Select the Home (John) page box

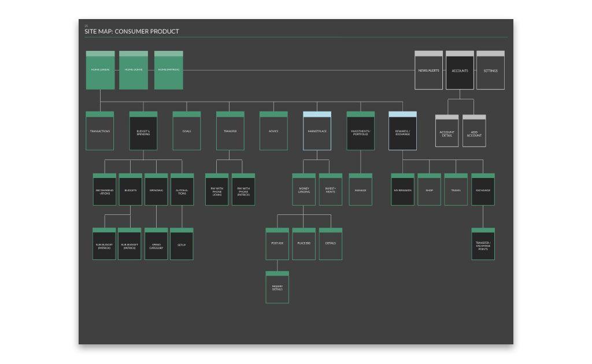(x=134, y=70)
